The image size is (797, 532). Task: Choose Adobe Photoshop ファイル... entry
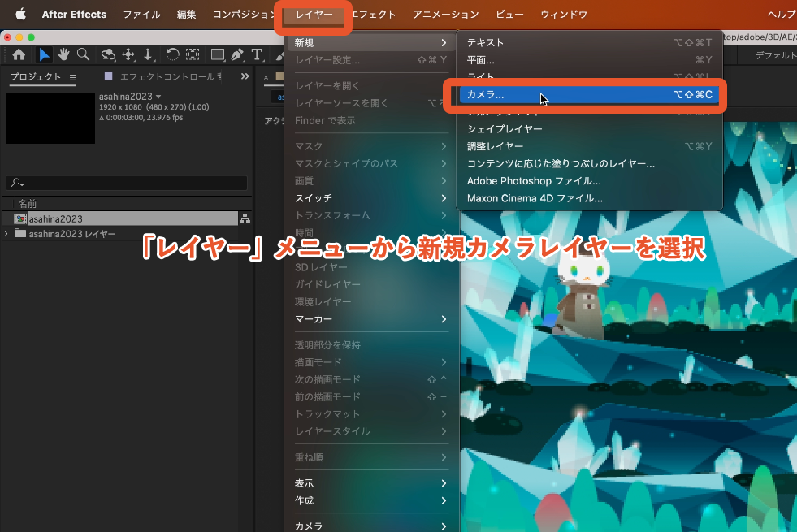tap(589, 181)
